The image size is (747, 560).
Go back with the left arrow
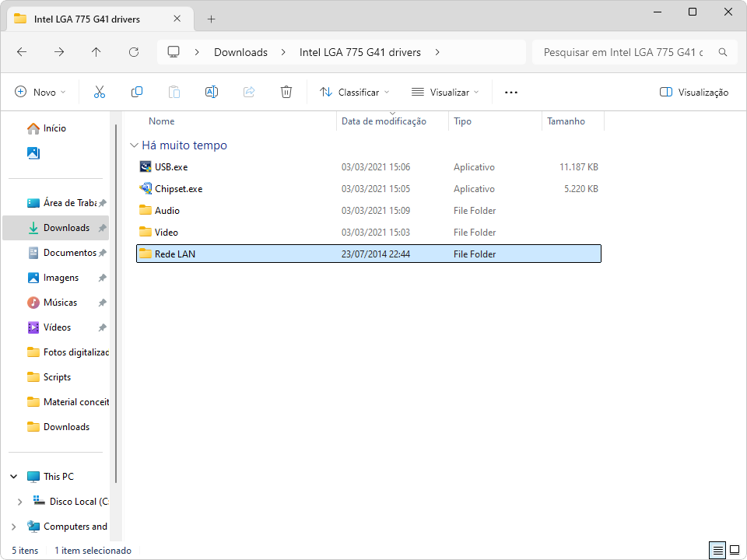pos(22,52)
